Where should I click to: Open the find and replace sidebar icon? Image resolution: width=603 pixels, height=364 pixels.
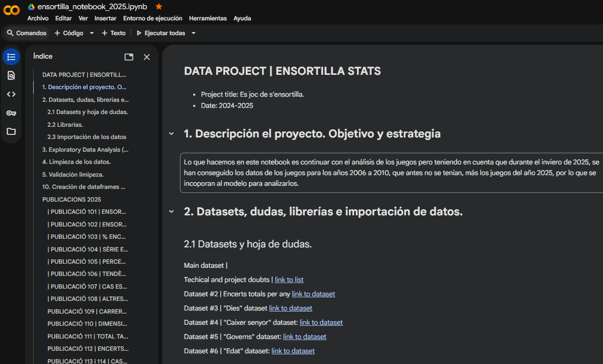pyautogui.click(x=11, y=75)
